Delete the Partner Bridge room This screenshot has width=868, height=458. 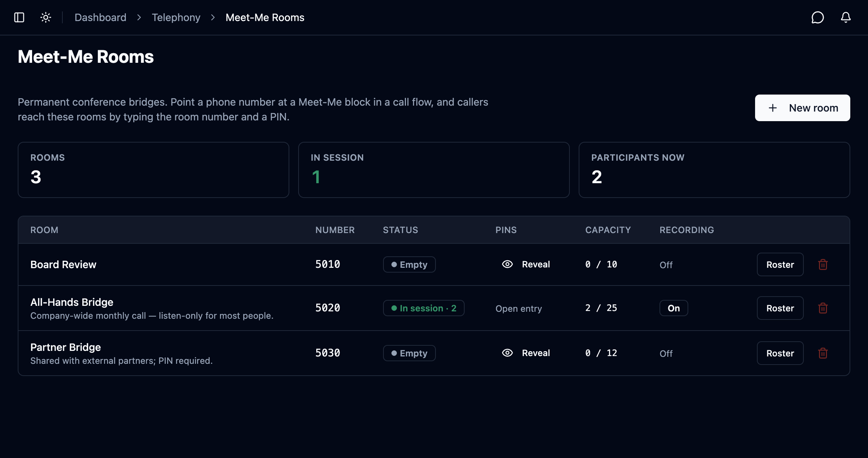pyautogui.click(x=823, y=353)
